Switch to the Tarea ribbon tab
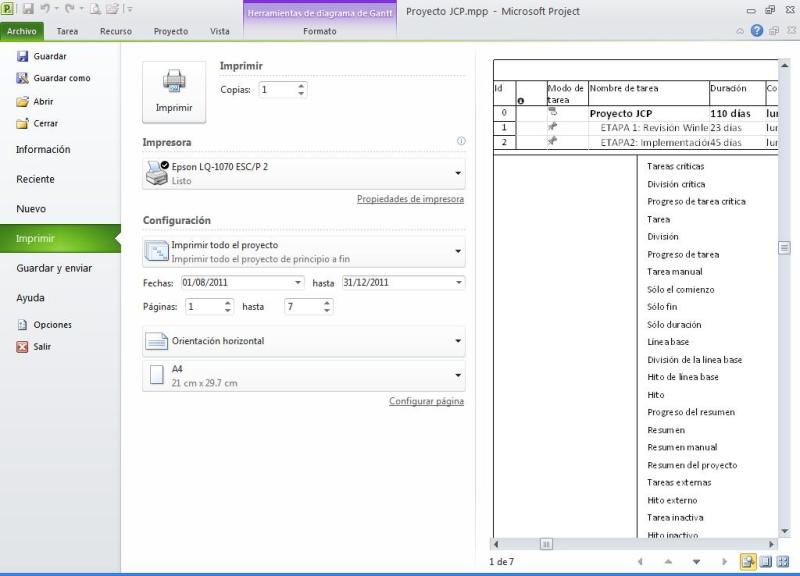Viewport: 800px width, 576px height. pyautogui.click(x=68, y=31)
